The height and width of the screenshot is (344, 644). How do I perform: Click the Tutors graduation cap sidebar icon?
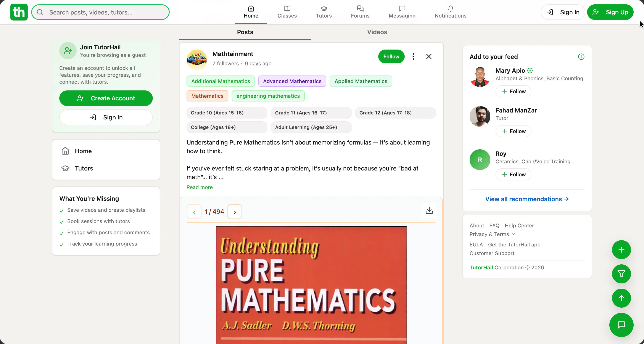click(65, 168)
